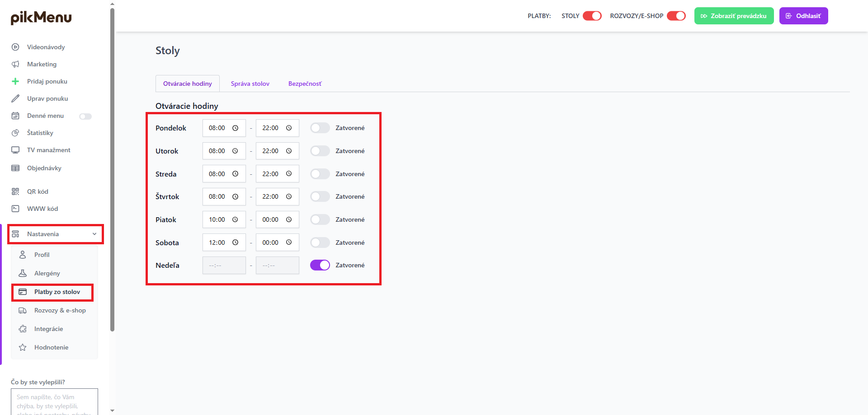This screenshot has height=415, width=868.
Task: Switch to the Správa stolov tab
Action: click(250, 84)
